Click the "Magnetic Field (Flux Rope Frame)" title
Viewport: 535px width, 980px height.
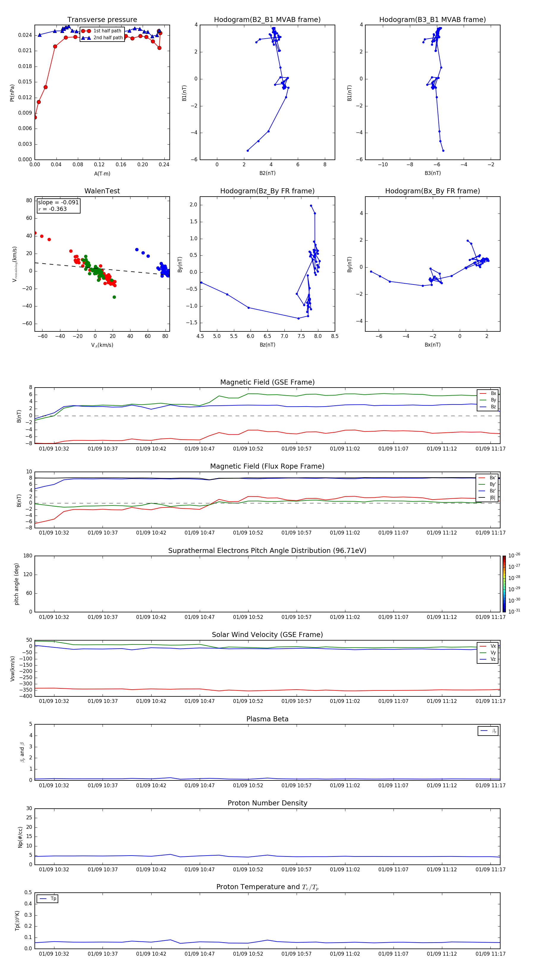pyautogui.click(x=267, y=467)
